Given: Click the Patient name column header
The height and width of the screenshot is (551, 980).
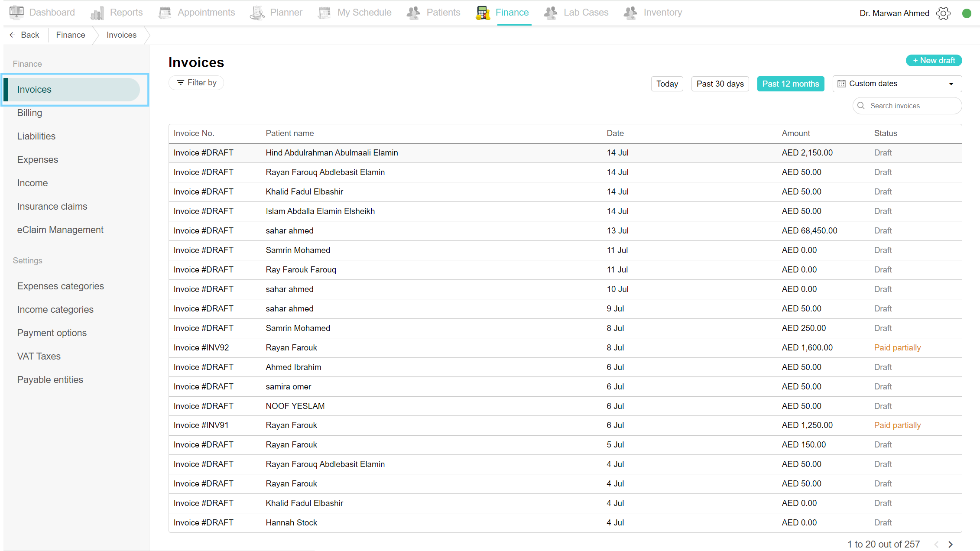Looking at the screenshot, I should [289, 133].
